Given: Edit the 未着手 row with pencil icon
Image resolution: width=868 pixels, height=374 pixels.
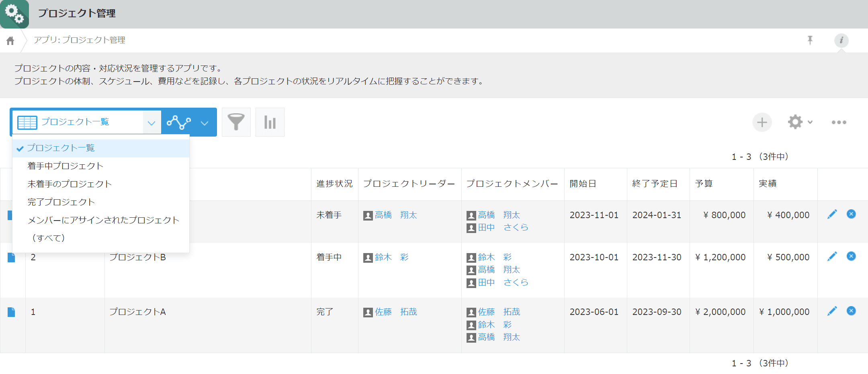Looking at the screenshot, I should (x=832, y=214).
